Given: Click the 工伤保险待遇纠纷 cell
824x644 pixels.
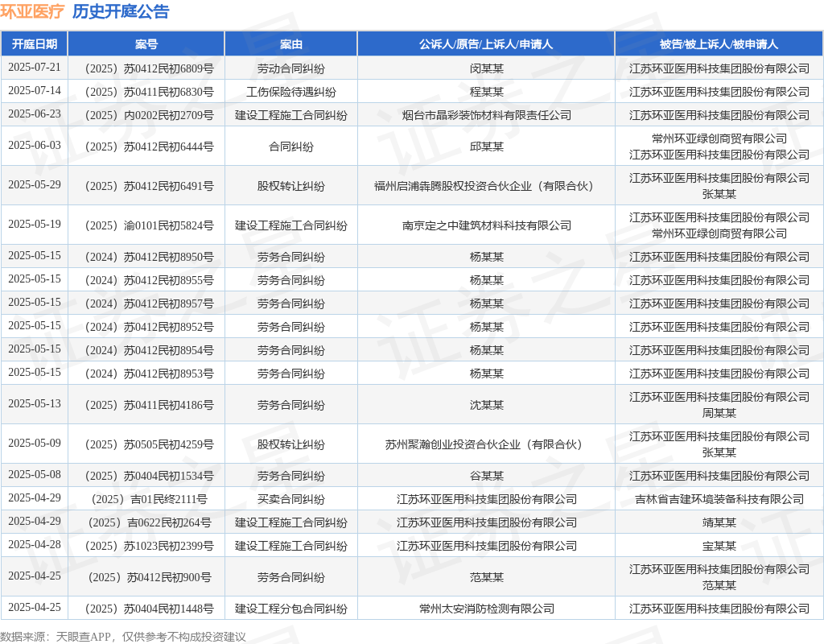Looking at the screenshot, I should (290, 92).
